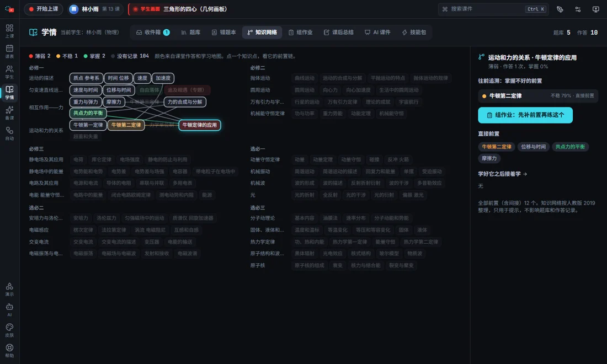Click 不稳 1 orange legend item
Viewport: 607px width, 364px height.
(67, 56)
